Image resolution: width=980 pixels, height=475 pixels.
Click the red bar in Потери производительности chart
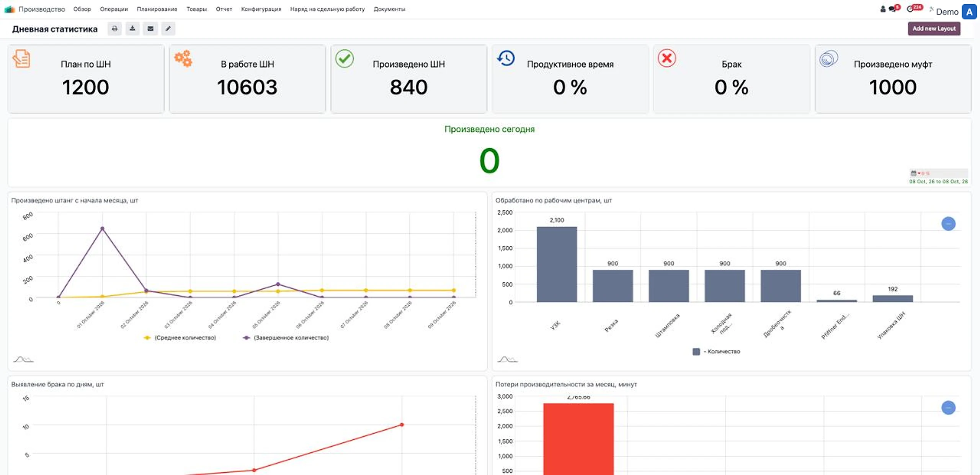point(578,439)
